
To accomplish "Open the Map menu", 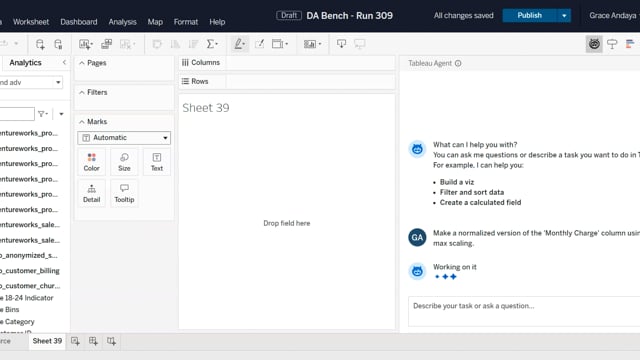I will tap(155, 22).
